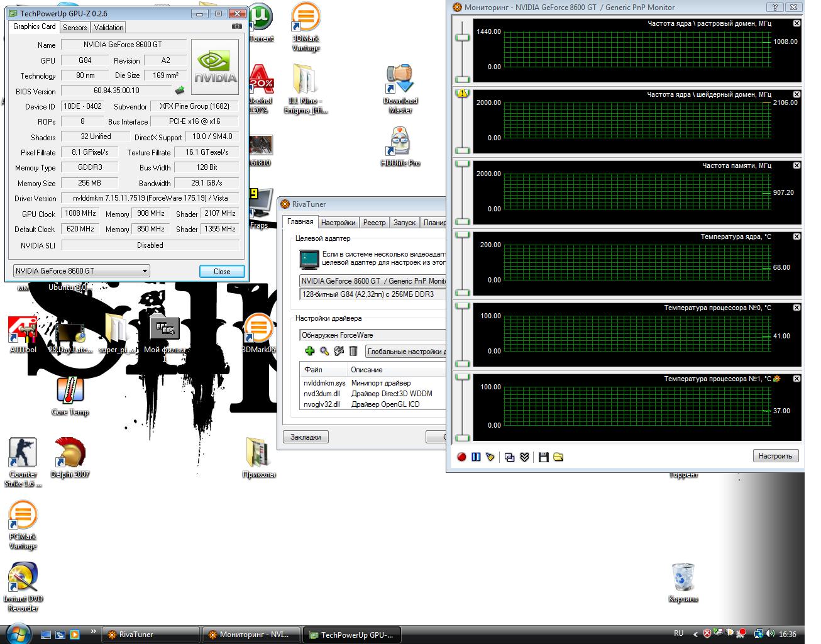Click the memory frequency graph's top slider handle
This screenshot has width=821, height=644.
tap(463, 164)
